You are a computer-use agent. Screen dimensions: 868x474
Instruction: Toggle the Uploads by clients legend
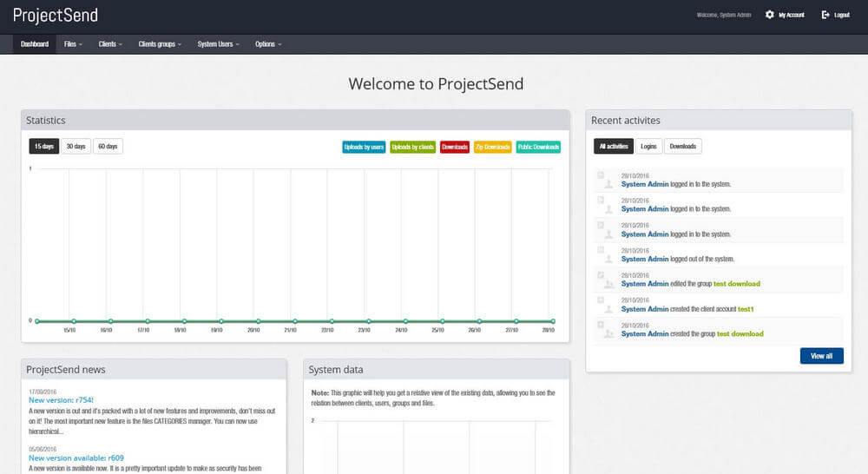412,147
